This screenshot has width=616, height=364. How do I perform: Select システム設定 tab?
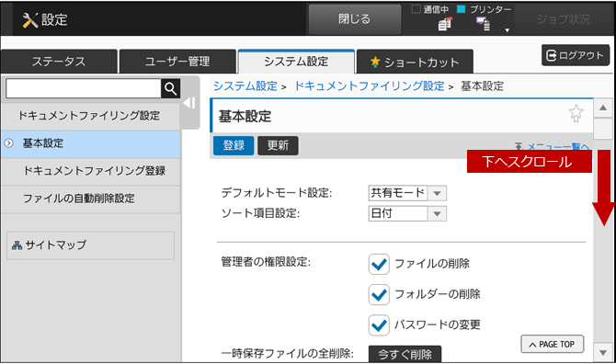tap(296, 62)
